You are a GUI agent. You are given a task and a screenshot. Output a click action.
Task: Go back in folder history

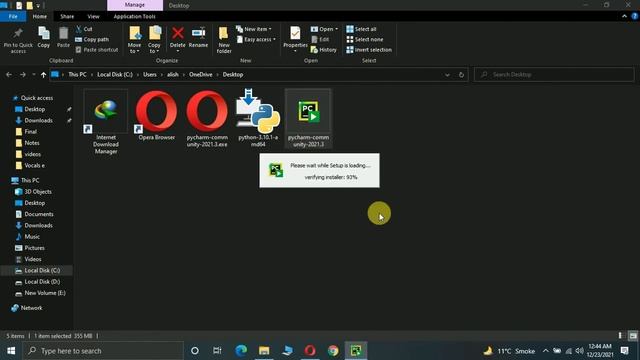(x=9, y=75)
